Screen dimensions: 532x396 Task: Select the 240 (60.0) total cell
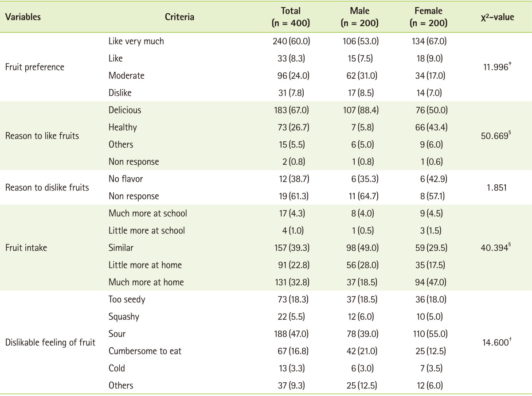tap(291, 41)
